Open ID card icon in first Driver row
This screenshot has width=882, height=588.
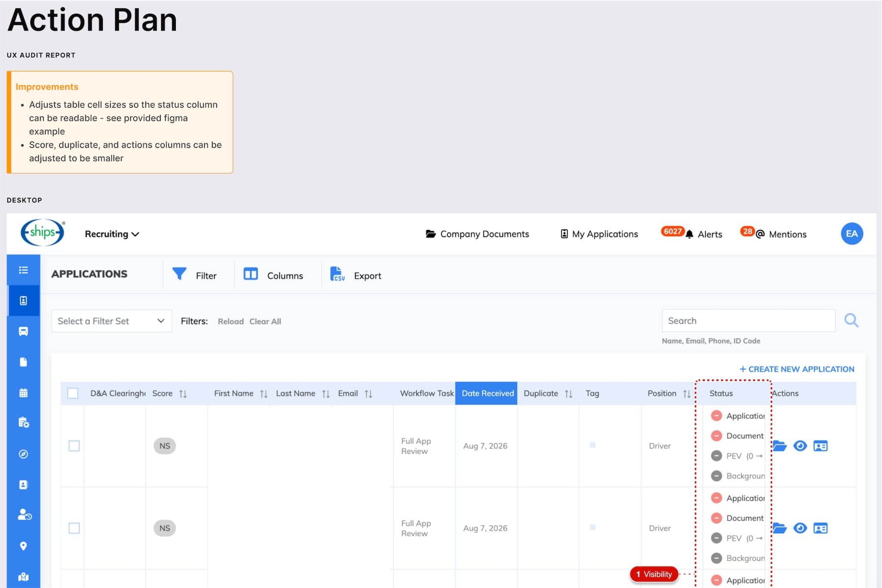pyautogui.click(x=820, y=446)
